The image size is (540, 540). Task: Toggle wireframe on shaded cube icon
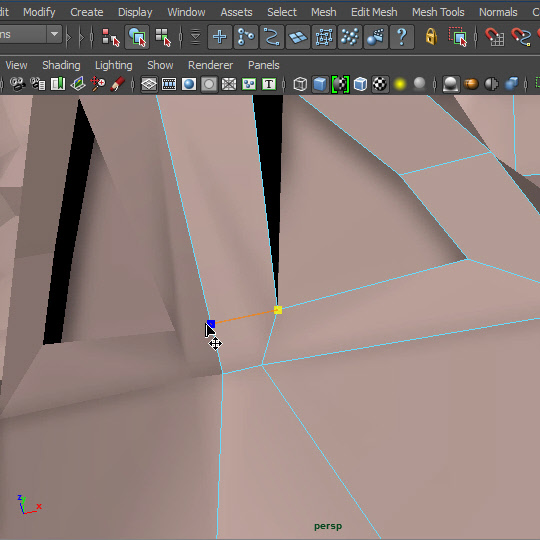(360, 84)
